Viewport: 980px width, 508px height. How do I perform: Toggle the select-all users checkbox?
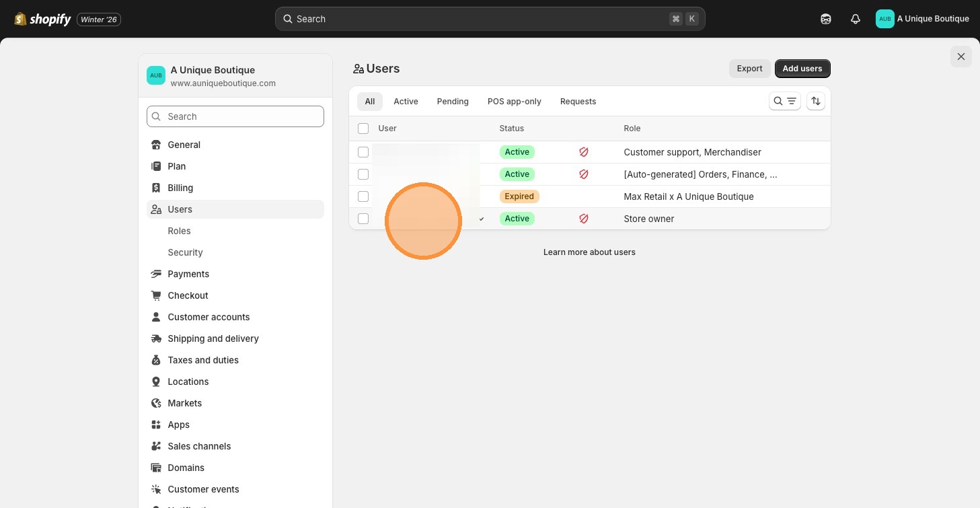point(363,129)
